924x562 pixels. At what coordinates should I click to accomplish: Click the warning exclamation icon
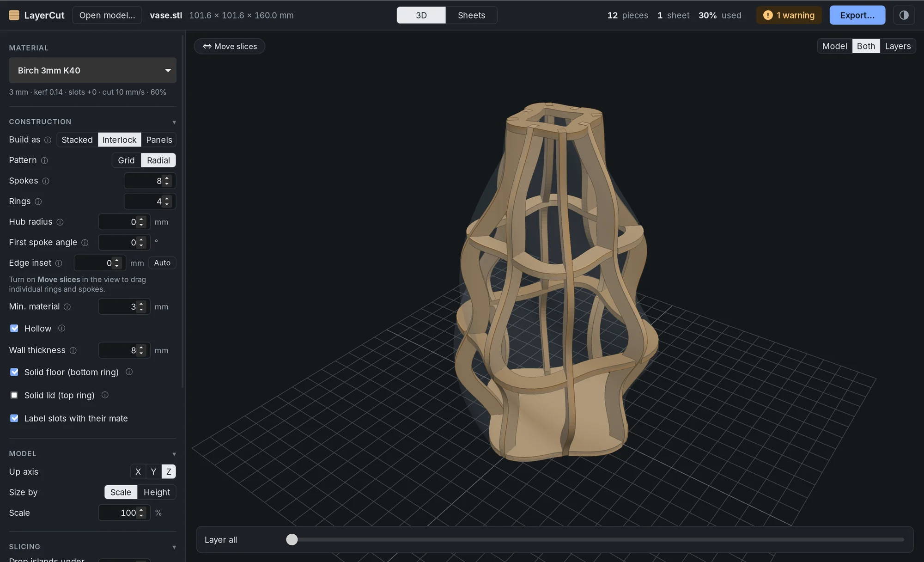click(x=768, y=15)
